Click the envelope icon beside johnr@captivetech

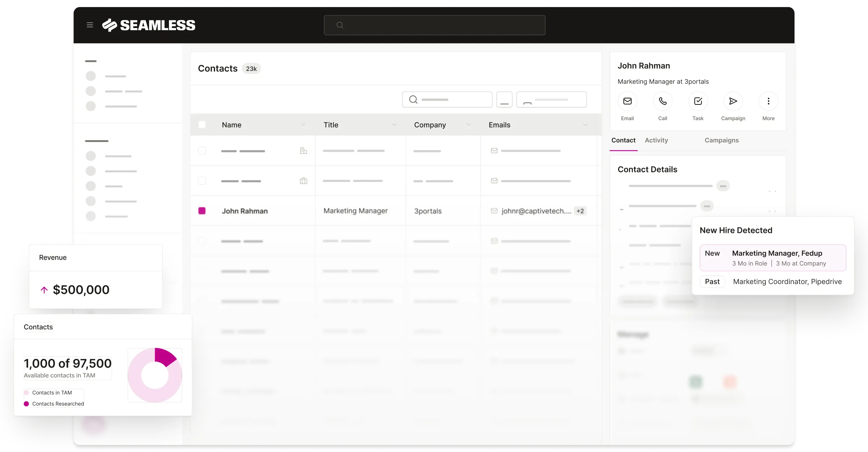[x=494, y=211]
